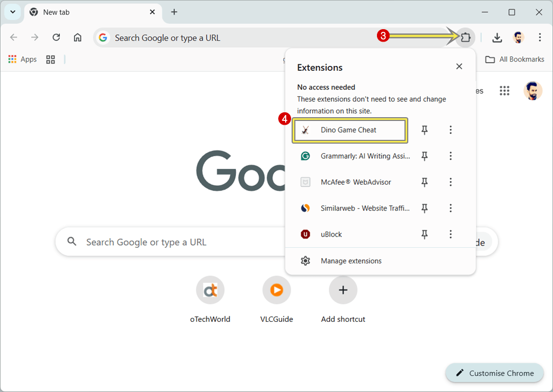Read the No access needed heading
Screen dimensions: 553x392
326,87
